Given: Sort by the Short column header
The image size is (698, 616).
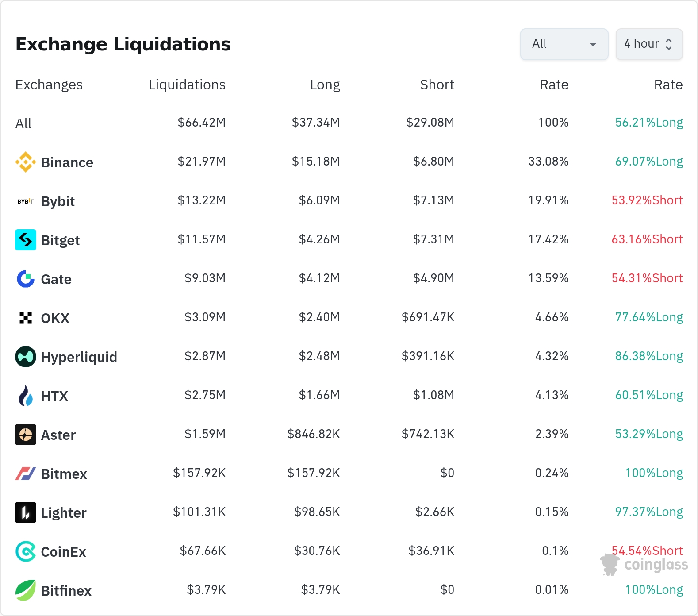Looking at the screenshot, I should 437,85.
